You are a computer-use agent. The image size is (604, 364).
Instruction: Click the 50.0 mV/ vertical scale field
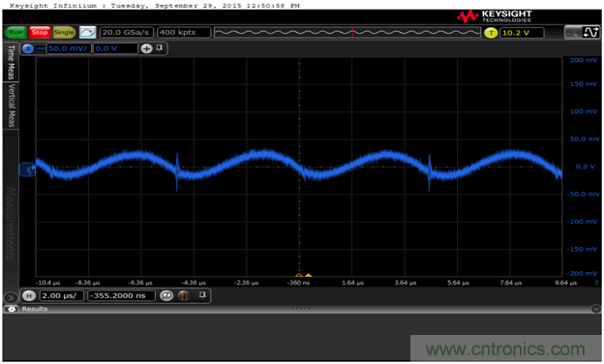(x=69, y=48)
